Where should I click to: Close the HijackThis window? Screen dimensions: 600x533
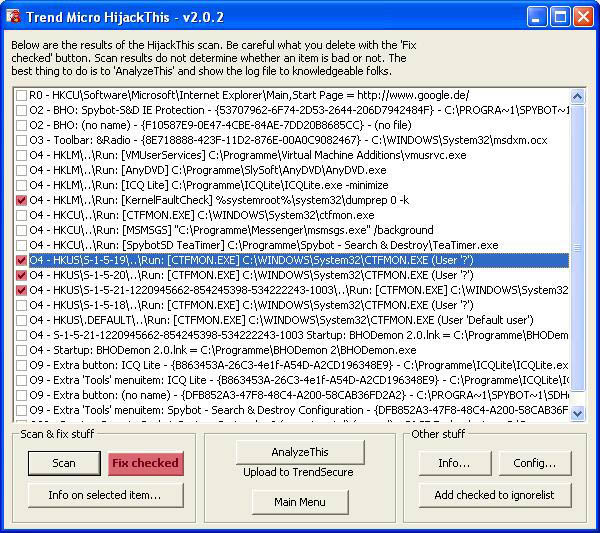pos(584,17)
